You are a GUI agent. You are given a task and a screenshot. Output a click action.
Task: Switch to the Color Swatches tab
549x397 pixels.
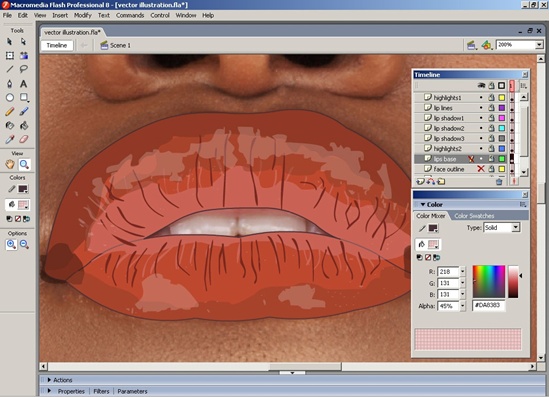(x=474, y=216)
